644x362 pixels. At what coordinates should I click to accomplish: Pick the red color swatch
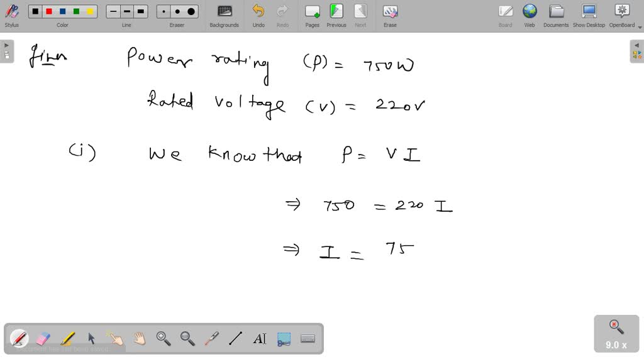coord(48,11)
